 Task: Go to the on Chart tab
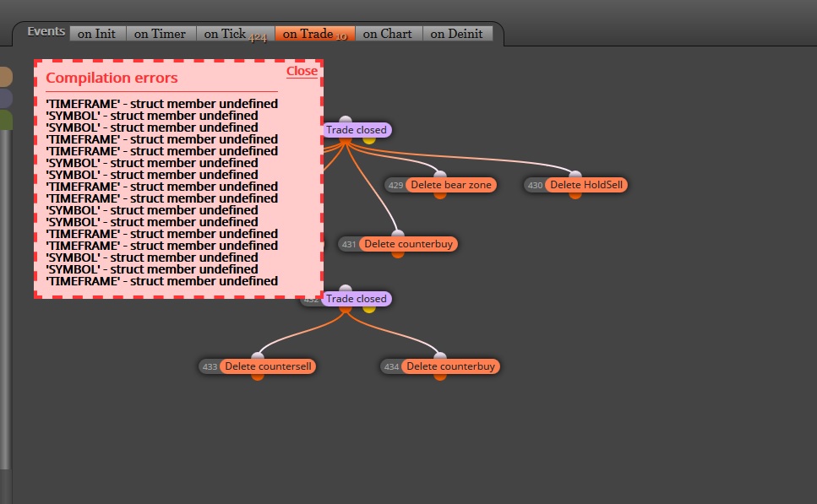coord(388,34)
